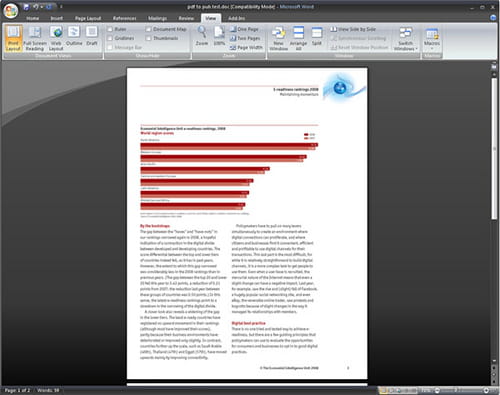Viewport: 500px width, 395px height.
Task: Open a New Window
Action: click(279, 38)
